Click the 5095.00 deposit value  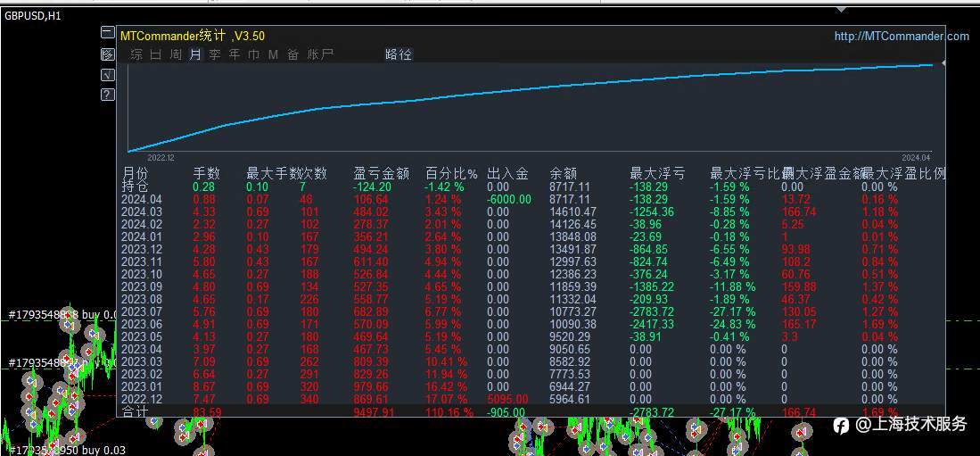point(507,399)
